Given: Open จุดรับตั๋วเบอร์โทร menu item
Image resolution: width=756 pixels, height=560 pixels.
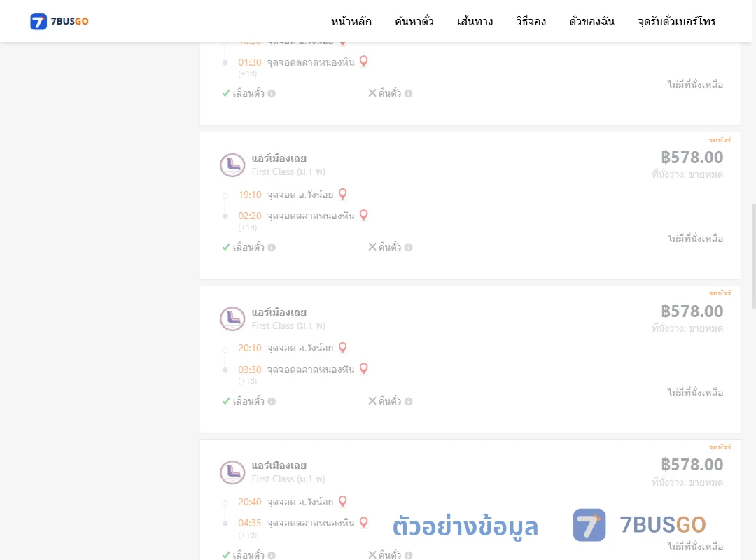Looking at the screenshot, I should click(676, 21).
